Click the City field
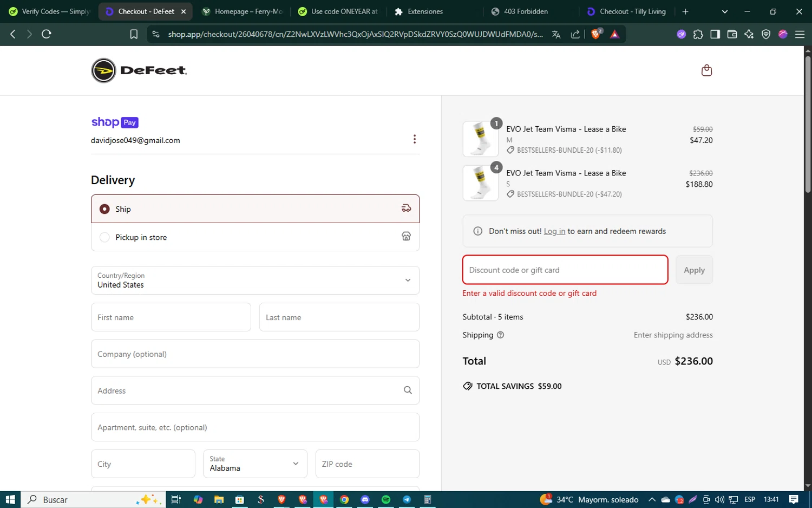Viewport: 812px width, 508px height. tap(143, 464)
